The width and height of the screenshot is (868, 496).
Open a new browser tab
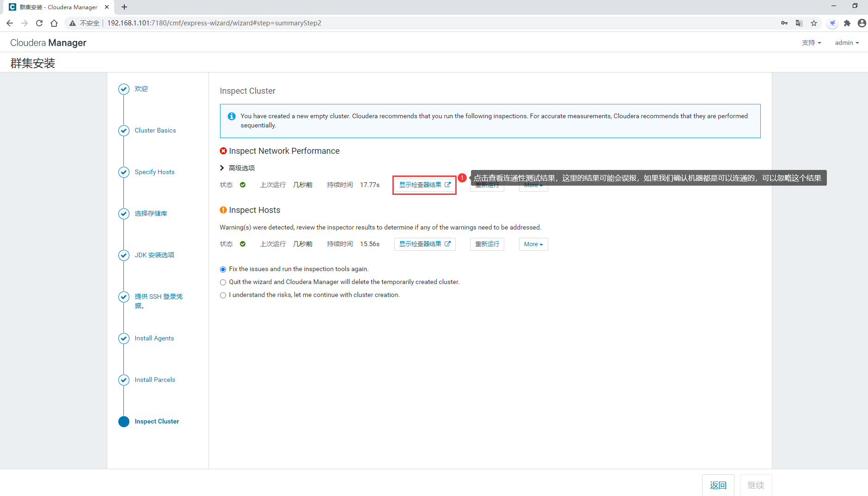pos(124,7)
